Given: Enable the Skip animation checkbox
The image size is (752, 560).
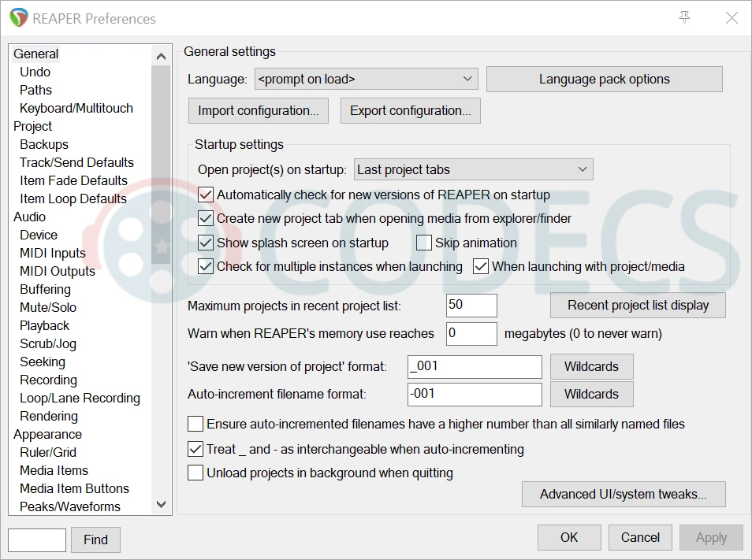Looking at the screenshot, I should [x=424, y=243].
